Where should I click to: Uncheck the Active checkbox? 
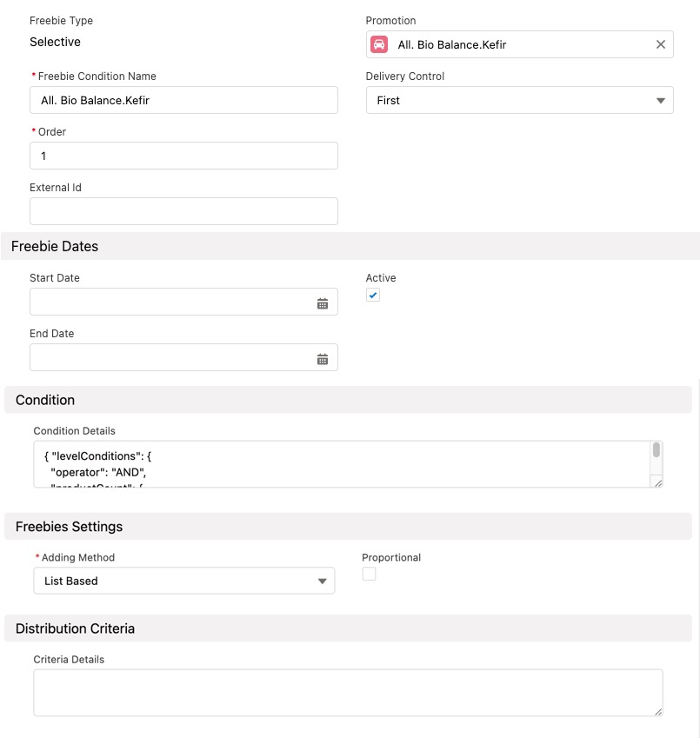pyautogui.click(x=373, y=296)
